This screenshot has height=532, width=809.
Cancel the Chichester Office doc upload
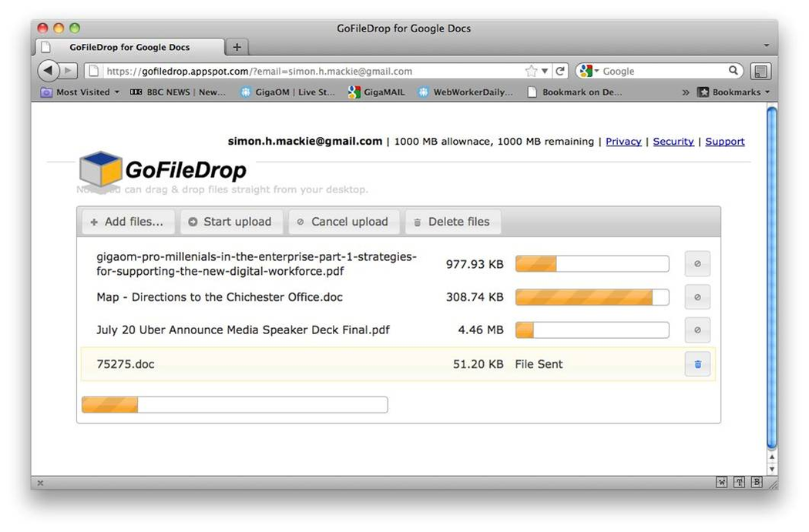tap(697, 297)
